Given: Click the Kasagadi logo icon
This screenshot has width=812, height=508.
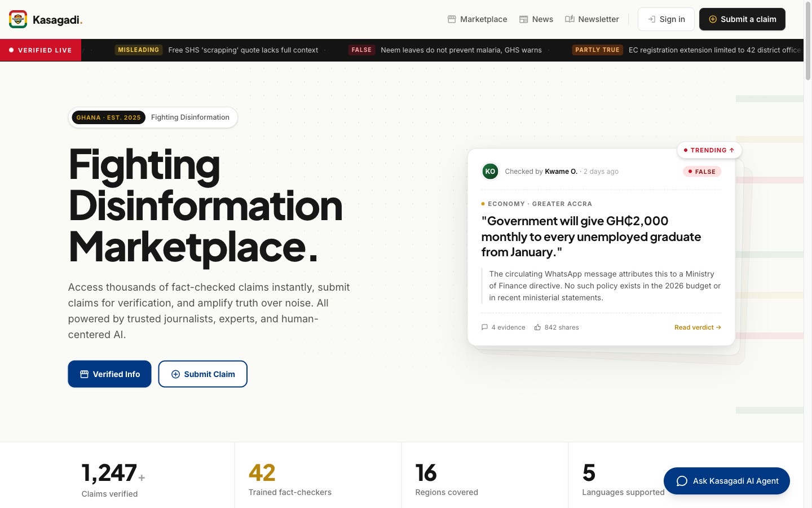Looking at the screenshot, I should pyautogui.click(x=18, y=19).
